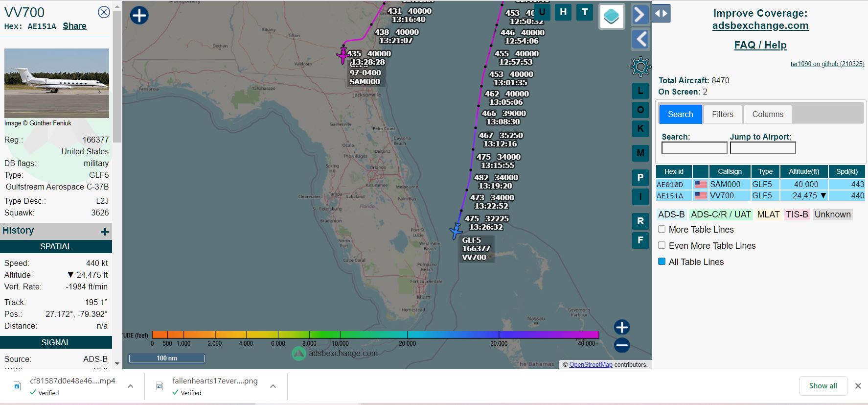
Task: Click the ADS-B legend label
Action: click(671, 214)
